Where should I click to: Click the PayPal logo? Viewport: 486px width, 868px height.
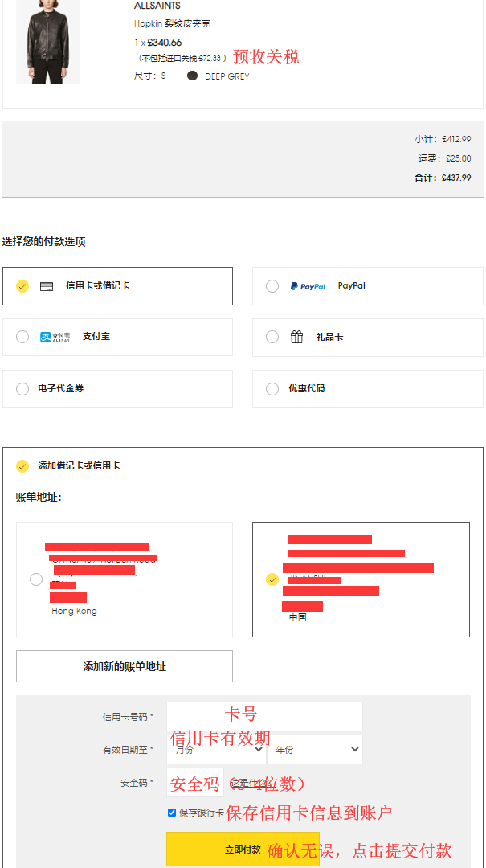pos(308,286)
